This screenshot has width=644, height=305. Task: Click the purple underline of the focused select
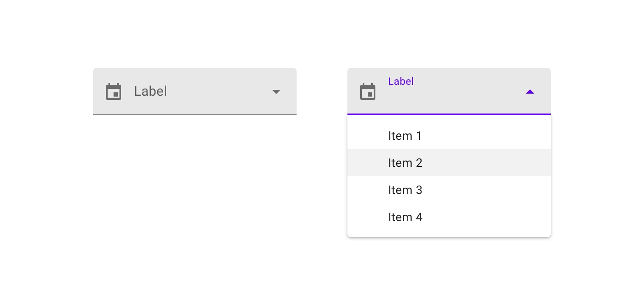coord(449,114)
